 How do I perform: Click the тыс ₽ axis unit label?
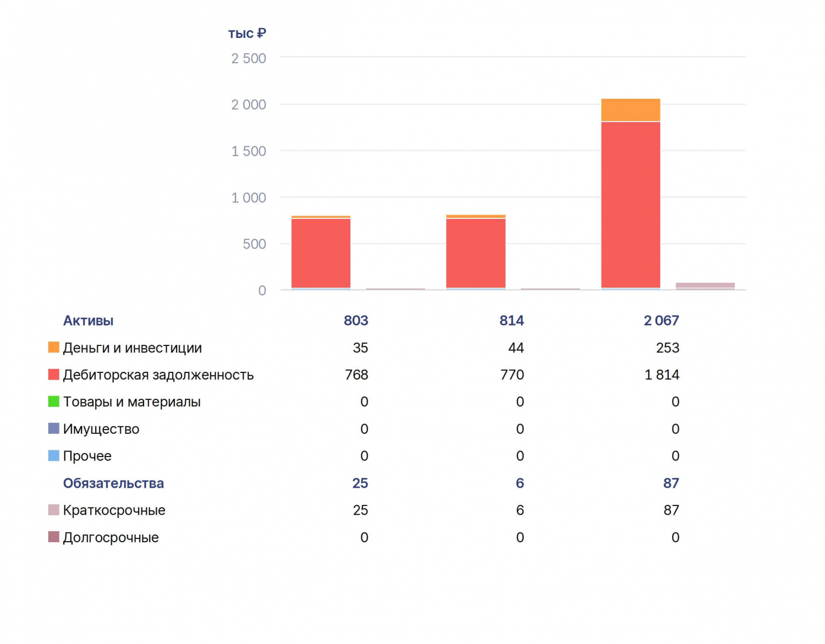pos(247,34)
